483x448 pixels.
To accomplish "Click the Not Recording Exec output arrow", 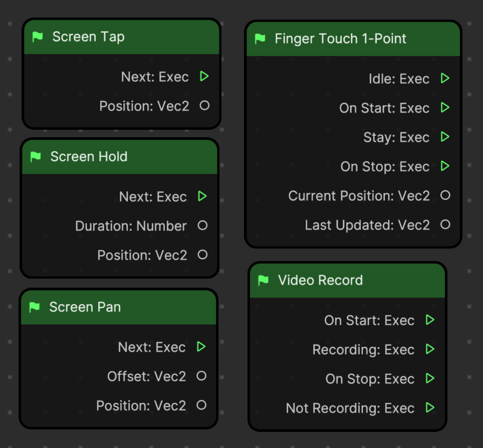I will click(430, 407).
